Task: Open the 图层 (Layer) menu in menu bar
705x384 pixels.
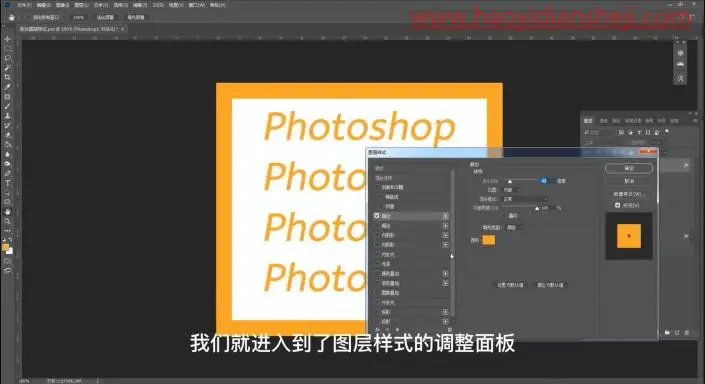Action: point(81,5)
